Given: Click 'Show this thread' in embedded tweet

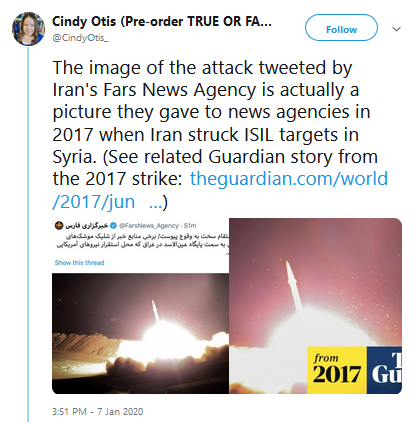Looking at the screenshot, I should (79, 263).
